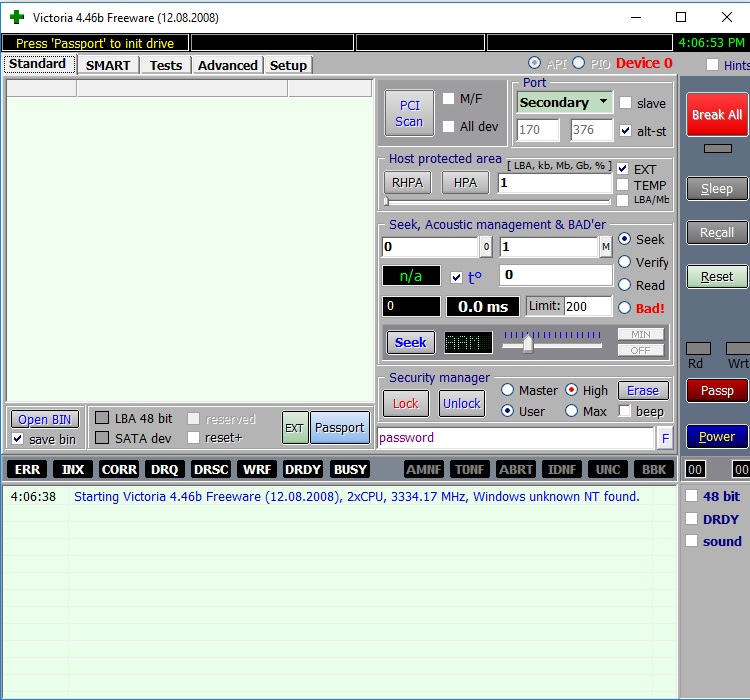This screenshot has width=750, height=700.
Task: Toggle the save bin checkbox
Action: tap(18, 439)
